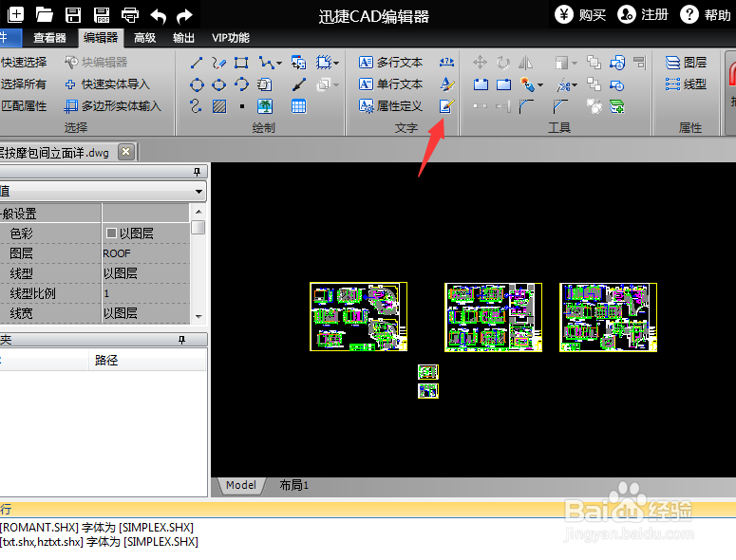Screen dimensions: 736x560
Task: Create a new drawing file
Action: pos(16,14)
